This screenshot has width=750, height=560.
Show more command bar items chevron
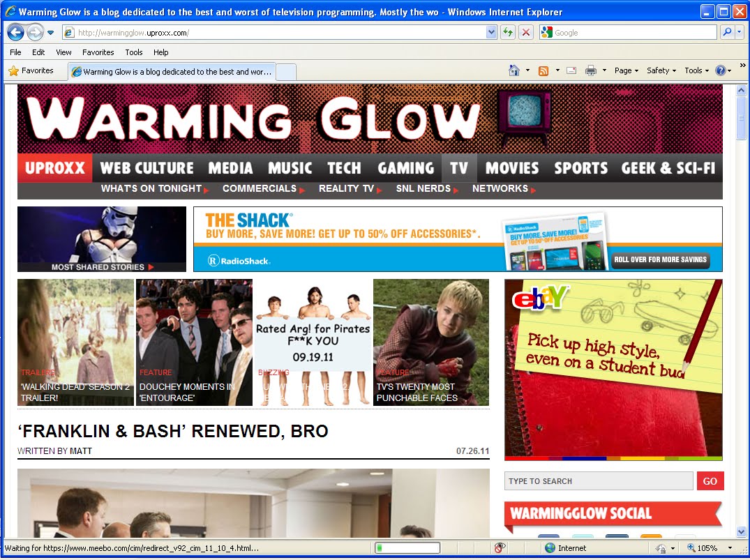pyautogui.click(x=742, y=65)
